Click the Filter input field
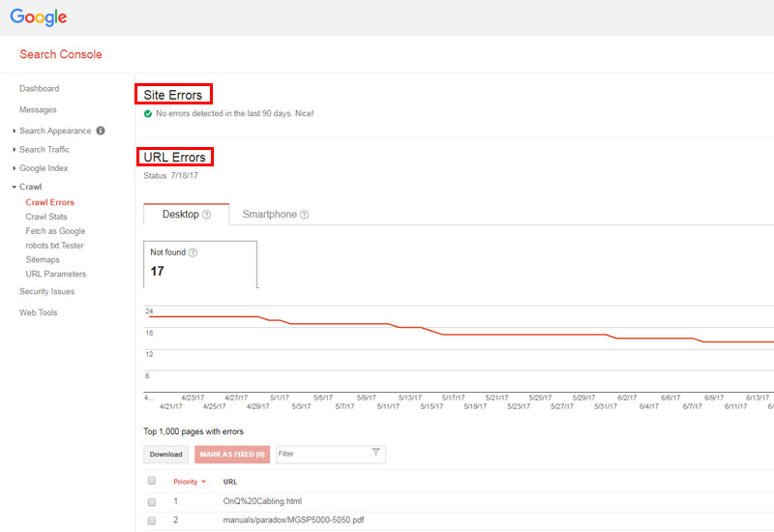This screenshot has height=532, width=774. (x=321, y=454)
